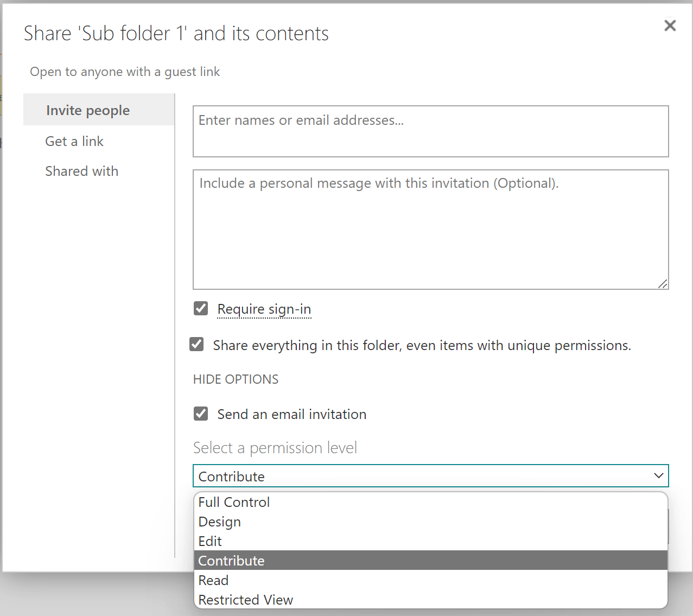The image size is (693, 616).
Task: Uncheck Send an email invitation checkbox
Action: pos(201,414)
